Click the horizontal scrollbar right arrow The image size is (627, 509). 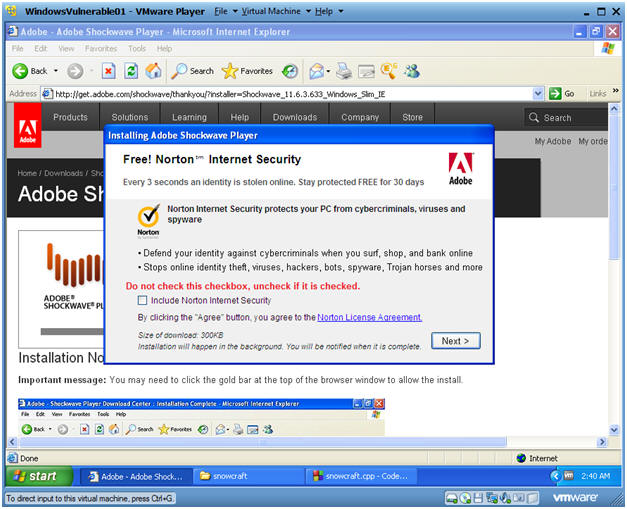(x=601, y=442)
